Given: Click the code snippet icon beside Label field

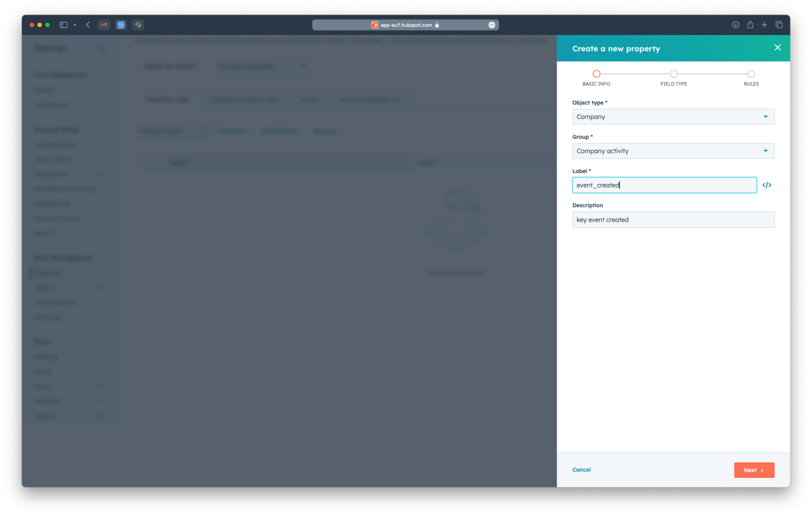Looking at the screenshot, I should pyautogui.click(x=767, y=185).
